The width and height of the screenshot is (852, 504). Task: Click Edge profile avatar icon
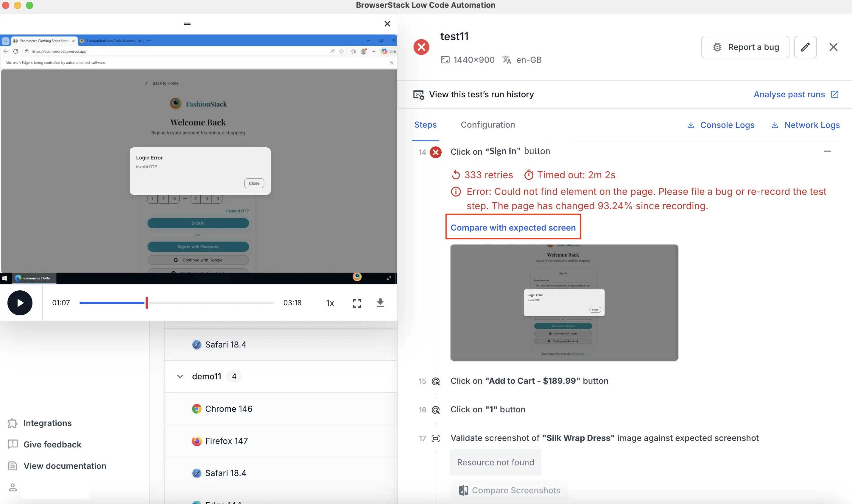tap(364, 51)
